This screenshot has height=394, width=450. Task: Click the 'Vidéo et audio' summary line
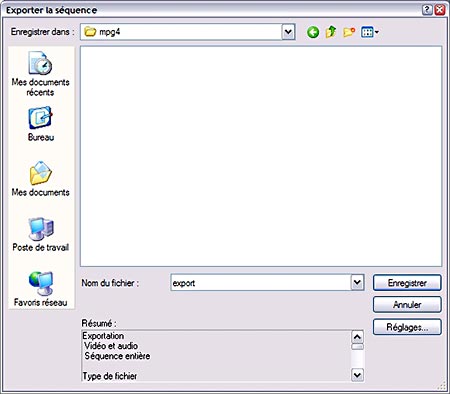point(111,346)
